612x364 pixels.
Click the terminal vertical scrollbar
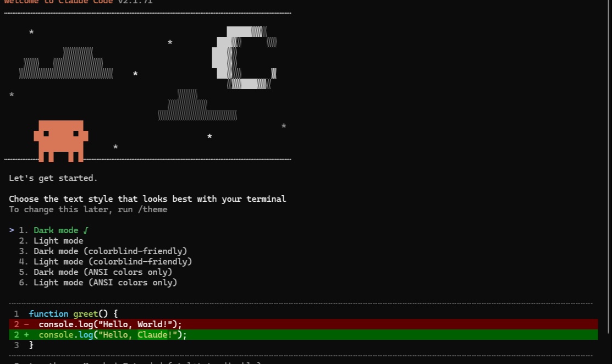click(x=609, y=168)
